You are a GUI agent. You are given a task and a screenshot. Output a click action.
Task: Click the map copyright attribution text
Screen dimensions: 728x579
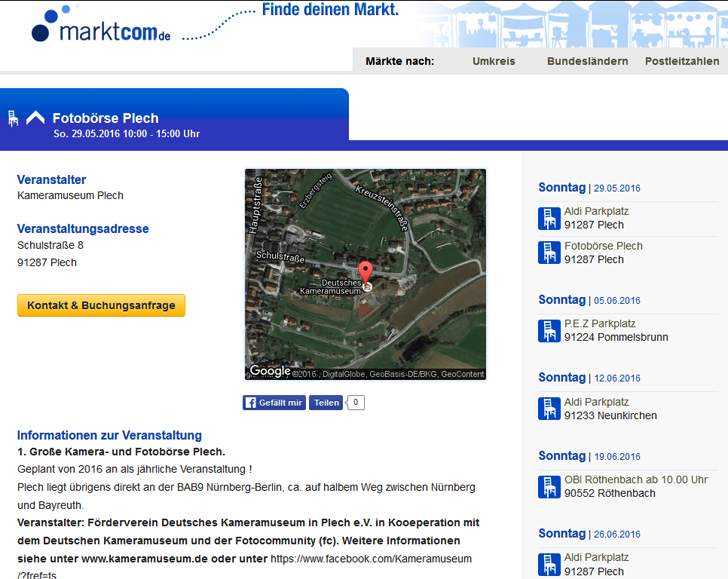[389, 374]
